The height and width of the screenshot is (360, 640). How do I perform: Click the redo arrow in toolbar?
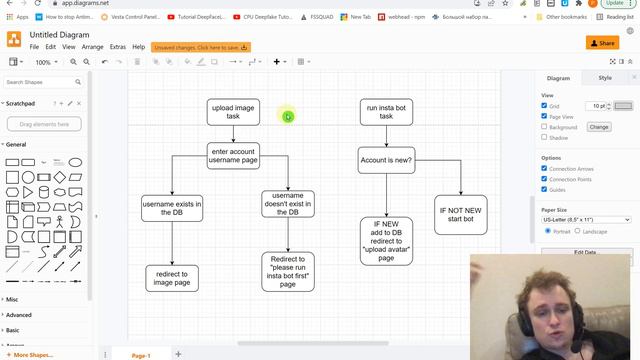pos(119,62)
